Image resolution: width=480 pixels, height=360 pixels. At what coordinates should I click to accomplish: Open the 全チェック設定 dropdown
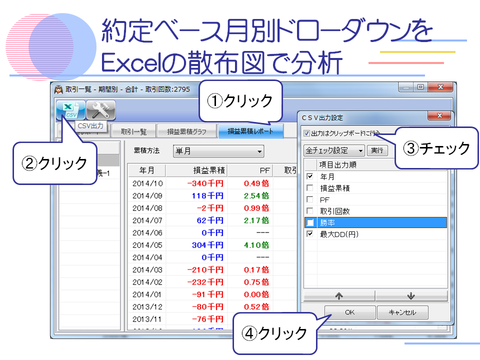click(x=334, y=151)
